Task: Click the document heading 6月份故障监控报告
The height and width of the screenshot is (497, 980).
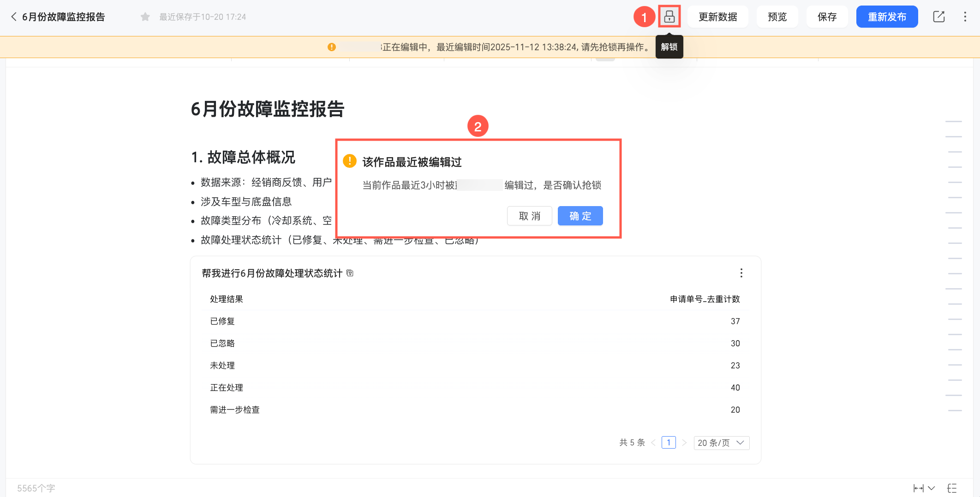Action: (x=268, y=109)
